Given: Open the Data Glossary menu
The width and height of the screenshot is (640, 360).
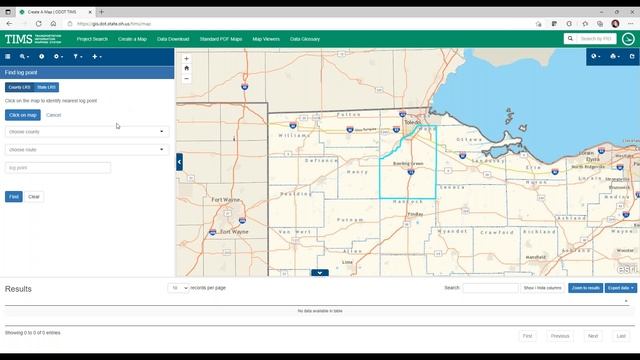Looking at the screenshot, I should [x=305, y=39].
